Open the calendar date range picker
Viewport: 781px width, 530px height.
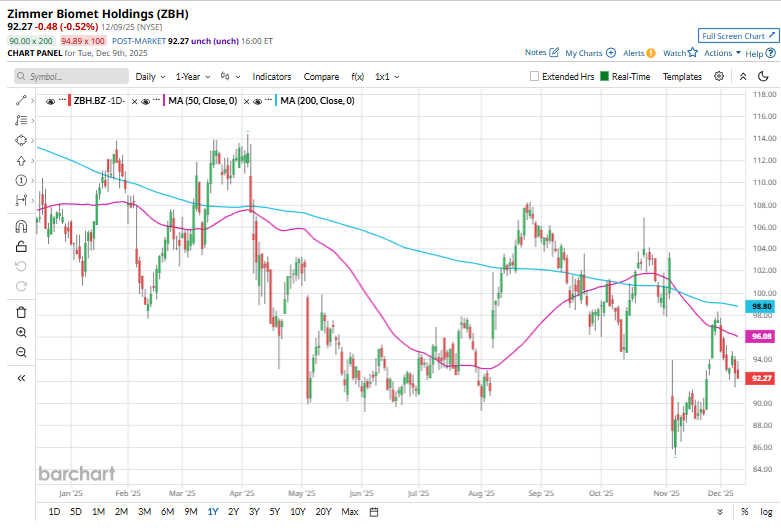click(x=373, y=512)
